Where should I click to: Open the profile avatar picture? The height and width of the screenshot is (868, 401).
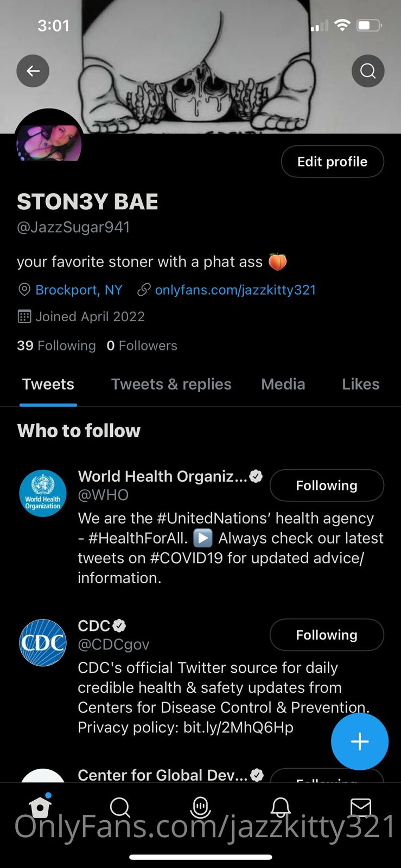click(x=49, y=140)
